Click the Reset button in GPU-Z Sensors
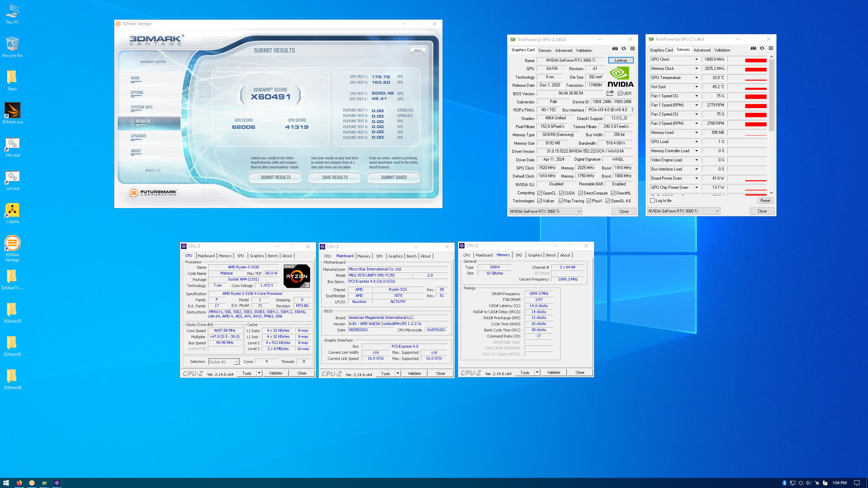 point(765,201)
